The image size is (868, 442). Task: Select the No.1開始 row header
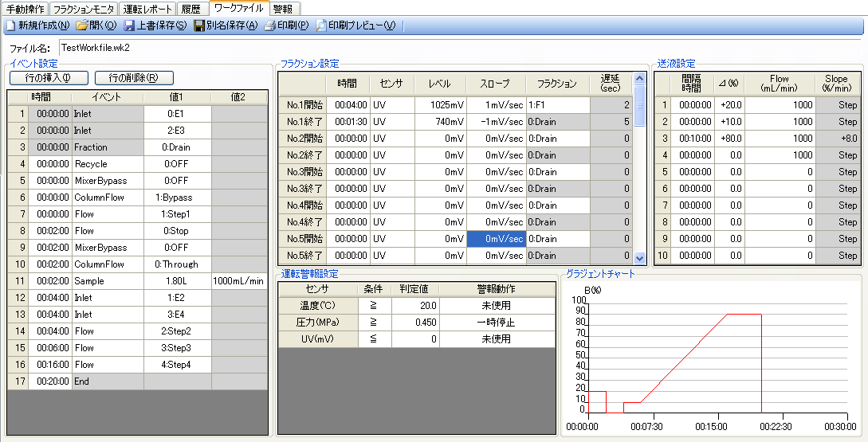click(302, 105)
